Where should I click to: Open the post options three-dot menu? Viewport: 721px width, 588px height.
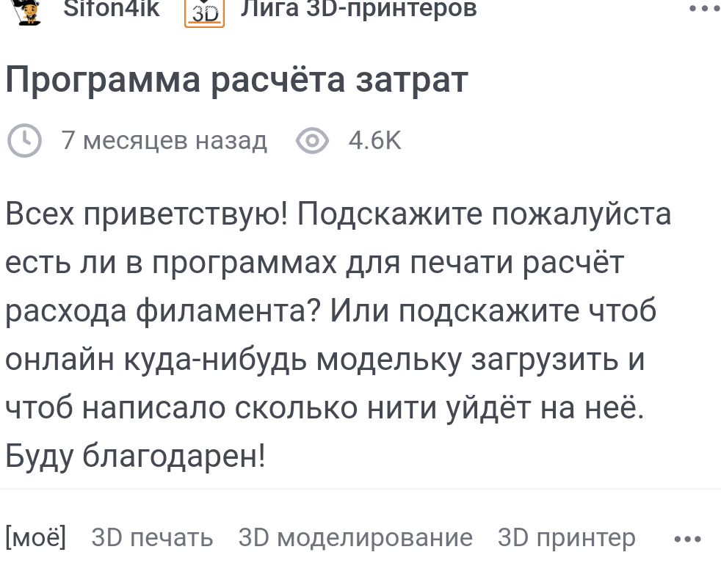(x=704, y=9)
